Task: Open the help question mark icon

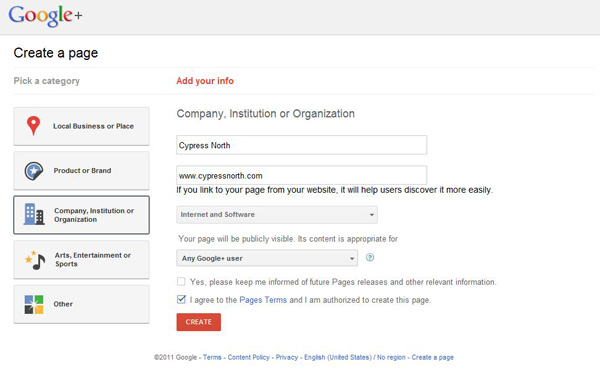Action: pos(370,258)
